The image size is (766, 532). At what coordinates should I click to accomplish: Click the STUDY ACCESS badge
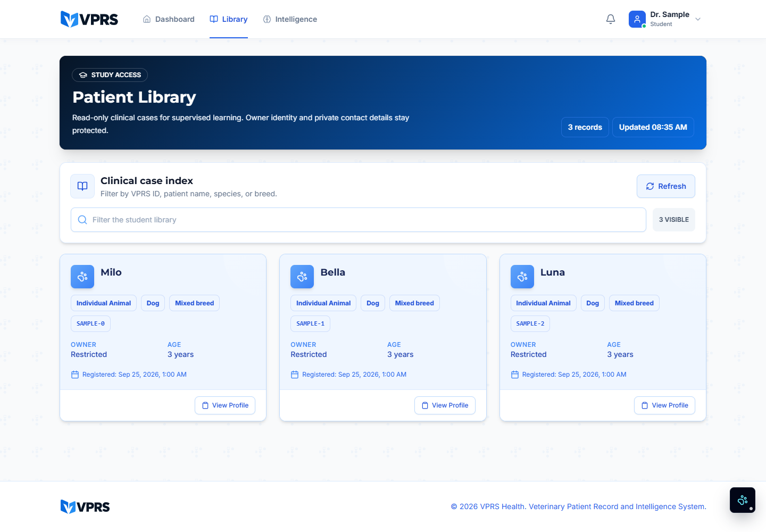[x=110, y=75]
